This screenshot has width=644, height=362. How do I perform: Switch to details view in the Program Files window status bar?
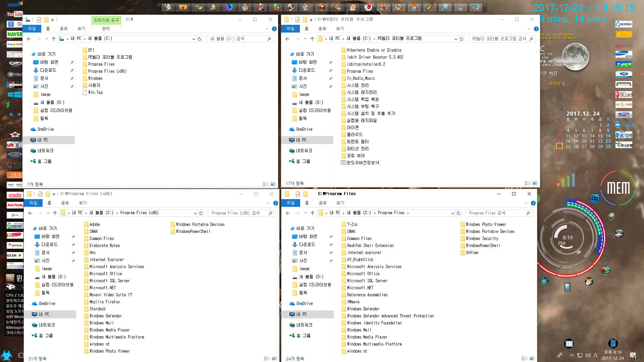pos(525,359)
